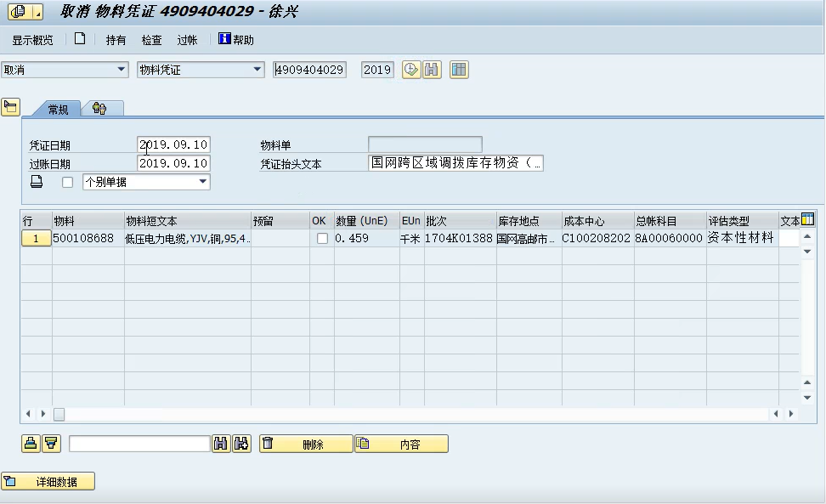The width and height of the screenshot is (826, 504).
Task: Click the 详细数据 detail data button
Action: tap(48, 482)
